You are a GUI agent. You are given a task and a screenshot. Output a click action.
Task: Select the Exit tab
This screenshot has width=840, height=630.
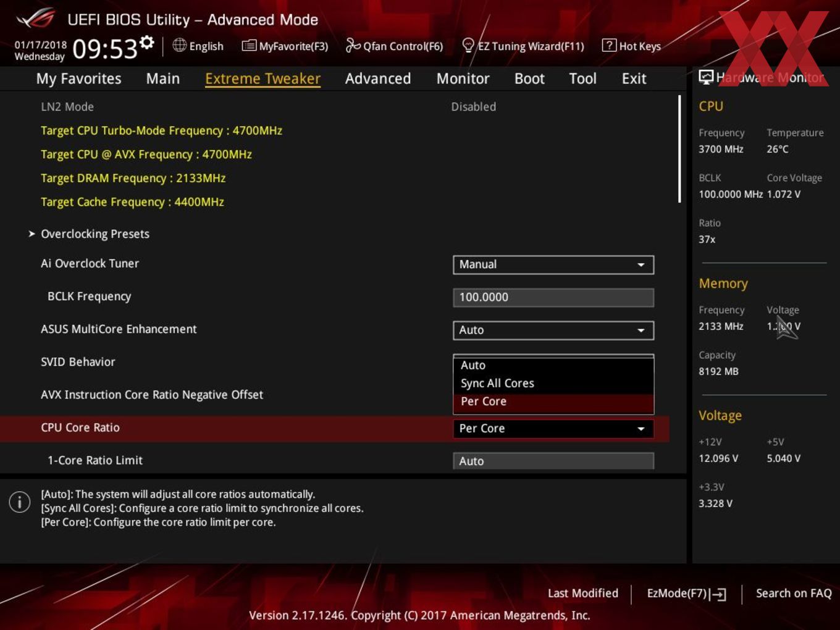[634, 78]
